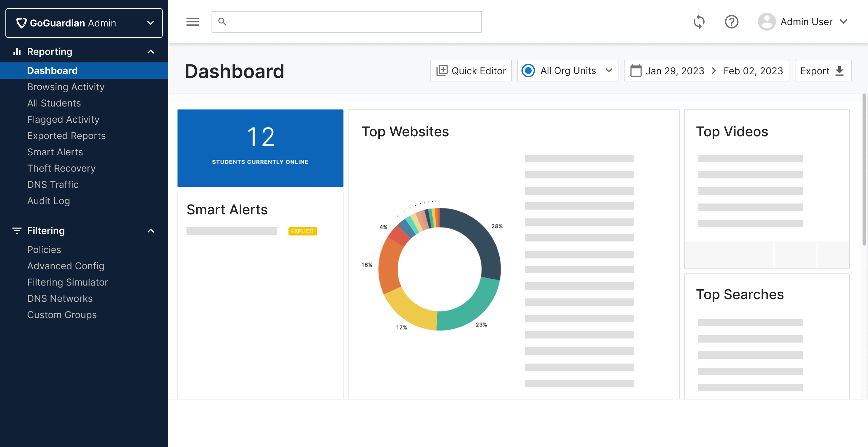Click the Export download arrow icon
Image resolution: width=868 pixels, height=447 pixels.
(x=840, y=71)
